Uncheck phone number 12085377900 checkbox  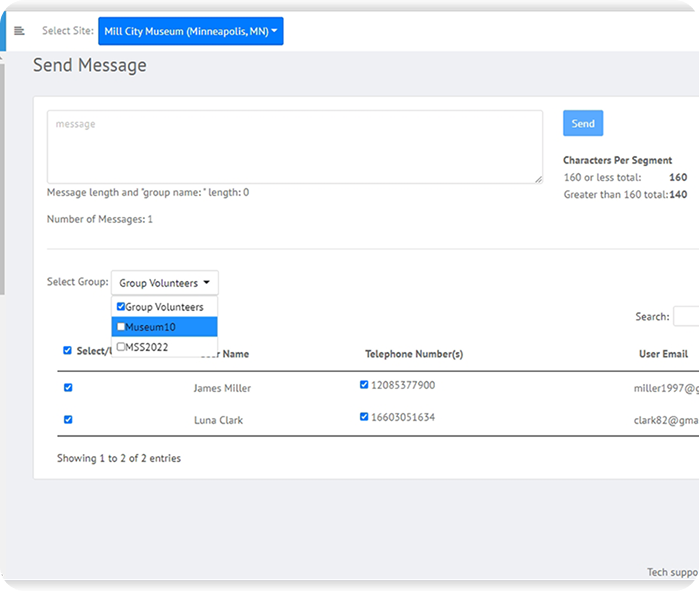364,385
